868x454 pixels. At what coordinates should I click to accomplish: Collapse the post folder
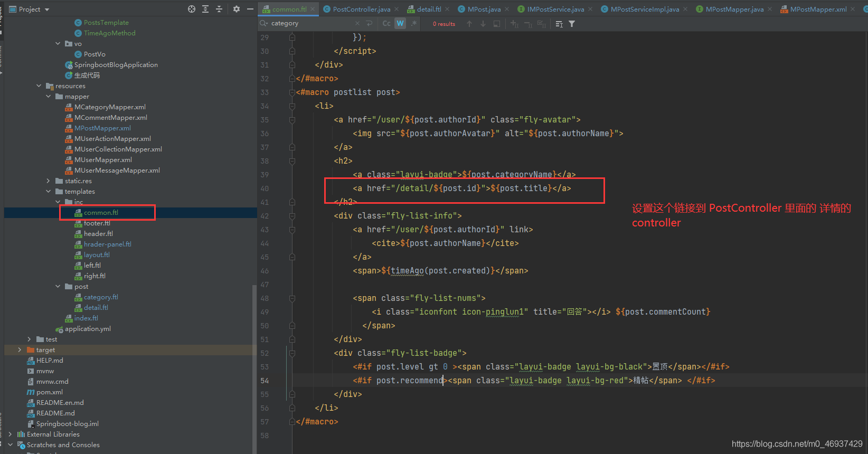[x=58, y=287]
